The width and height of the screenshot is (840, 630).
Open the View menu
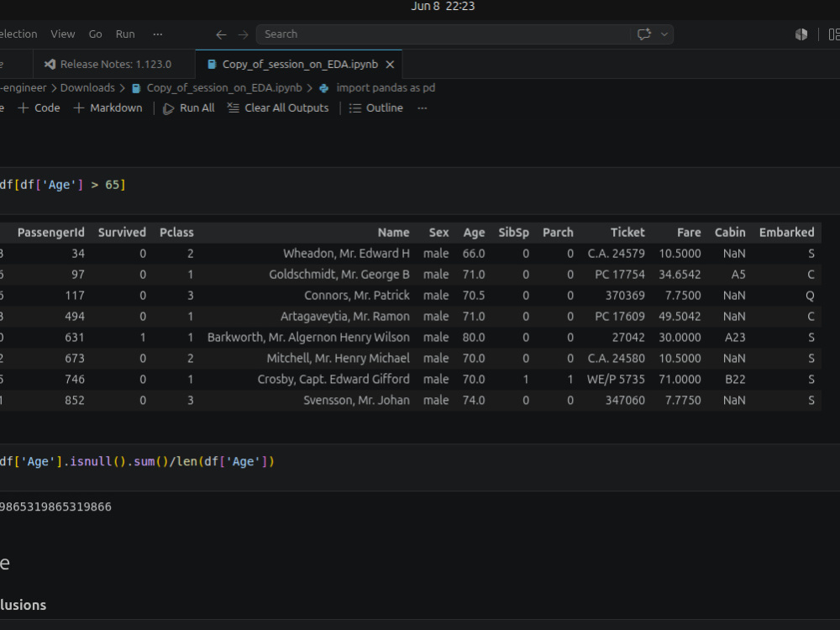pos(63,34)
